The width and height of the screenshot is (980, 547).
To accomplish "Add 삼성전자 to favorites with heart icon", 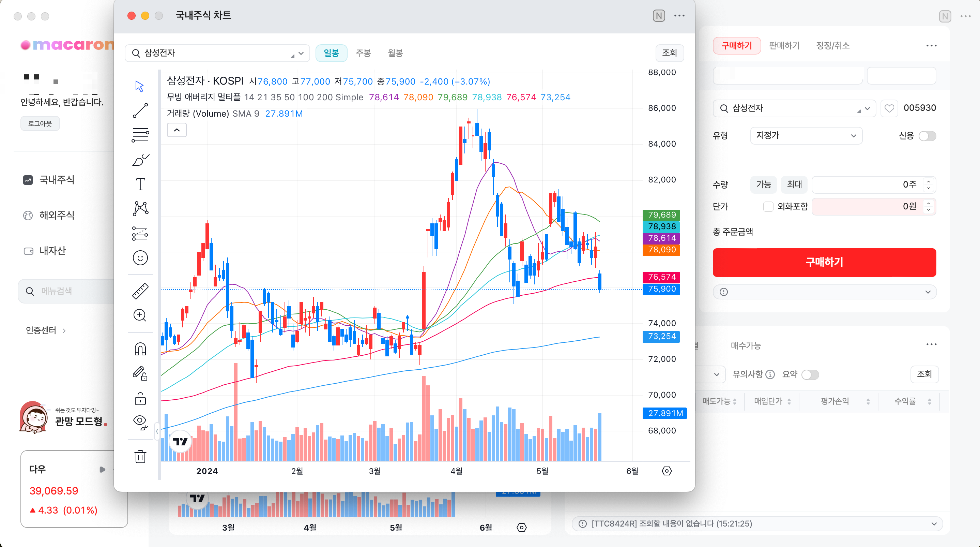I will click(x=889, y=108).
